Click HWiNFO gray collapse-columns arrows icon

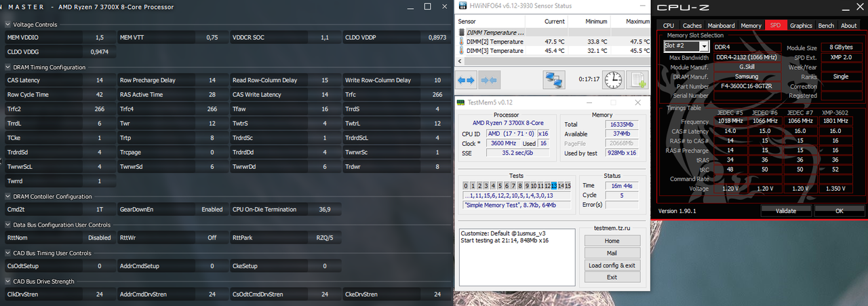[489, 80]
